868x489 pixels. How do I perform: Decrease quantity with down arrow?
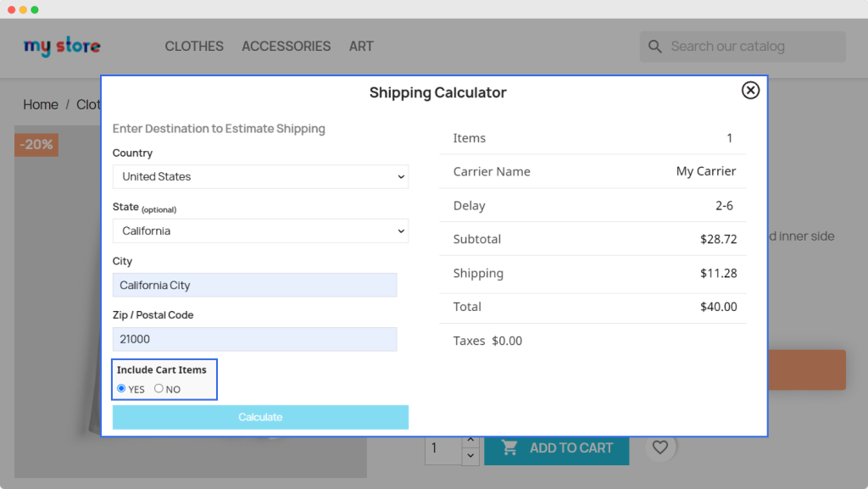pos(470,456)
